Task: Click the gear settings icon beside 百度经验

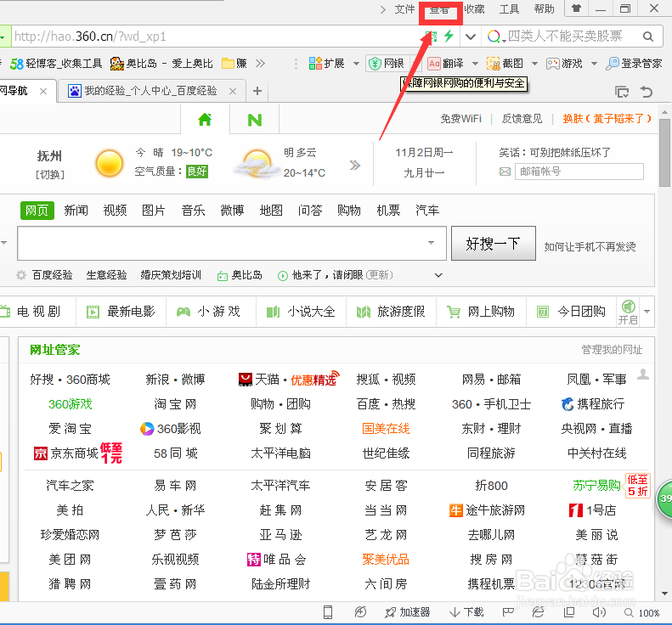Action: point(21,275)
